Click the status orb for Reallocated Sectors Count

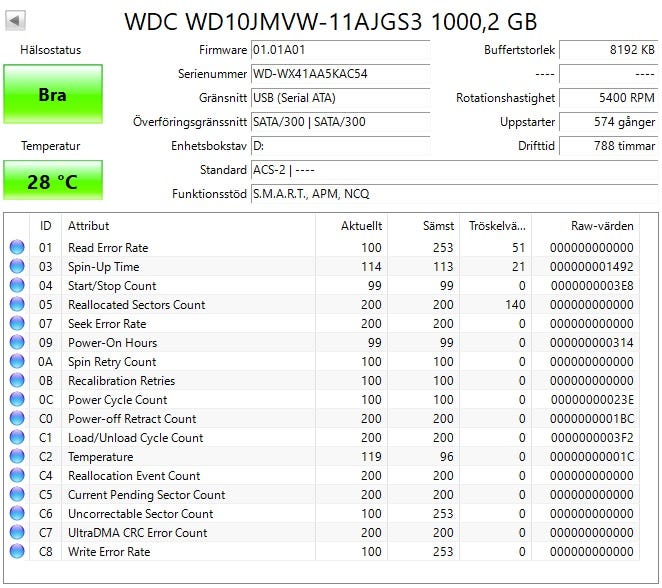point(17,304)
